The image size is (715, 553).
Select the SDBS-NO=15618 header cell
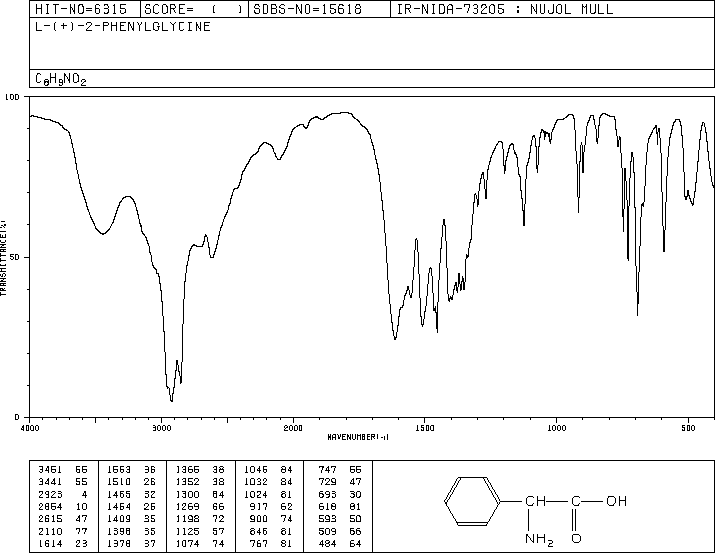[x=319, y=9]
